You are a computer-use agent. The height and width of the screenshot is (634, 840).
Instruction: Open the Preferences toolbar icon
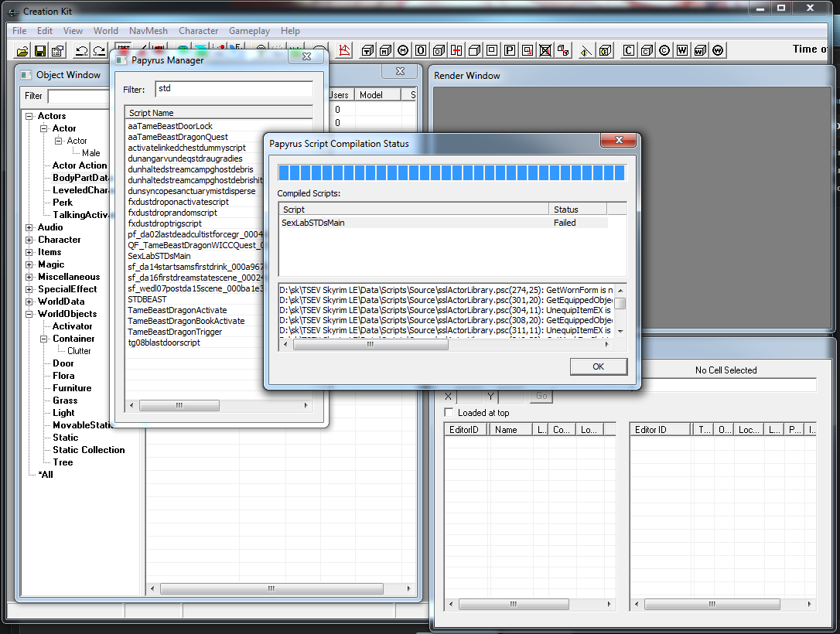[x=57, y=50]
